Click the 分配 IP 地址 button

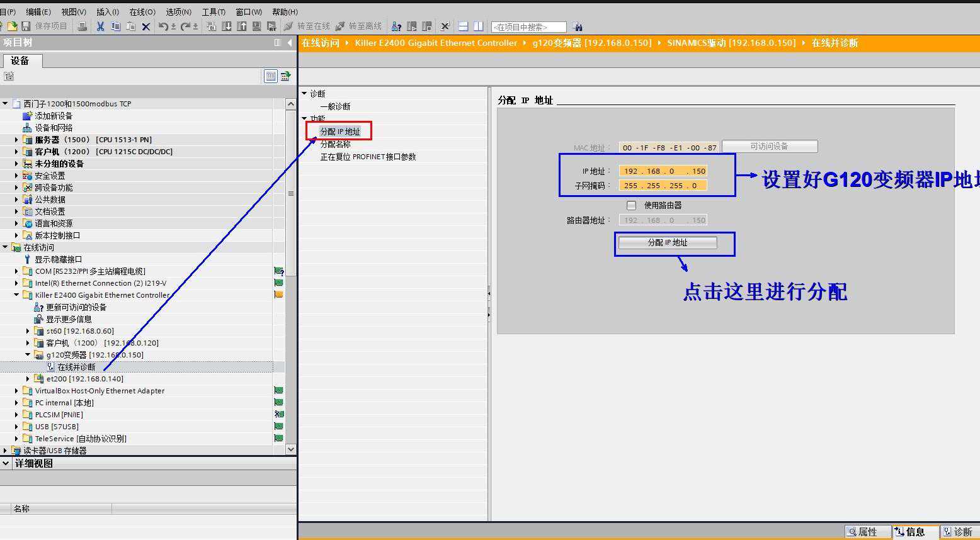(x=667, y=242)
